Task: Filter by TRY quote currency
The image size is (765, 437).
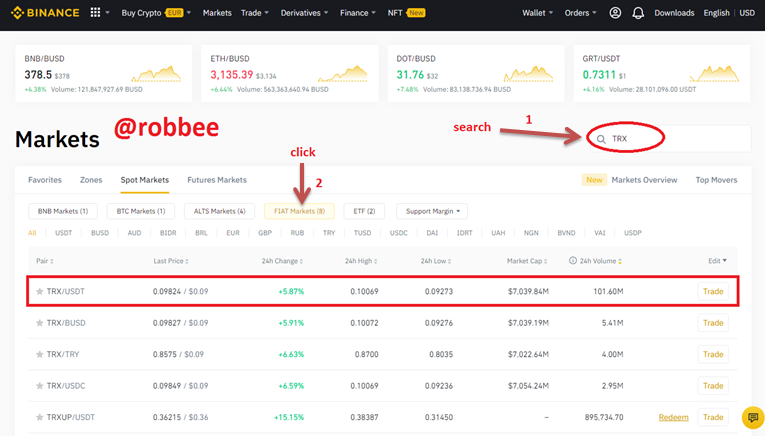Action: [x=329, y=233]
